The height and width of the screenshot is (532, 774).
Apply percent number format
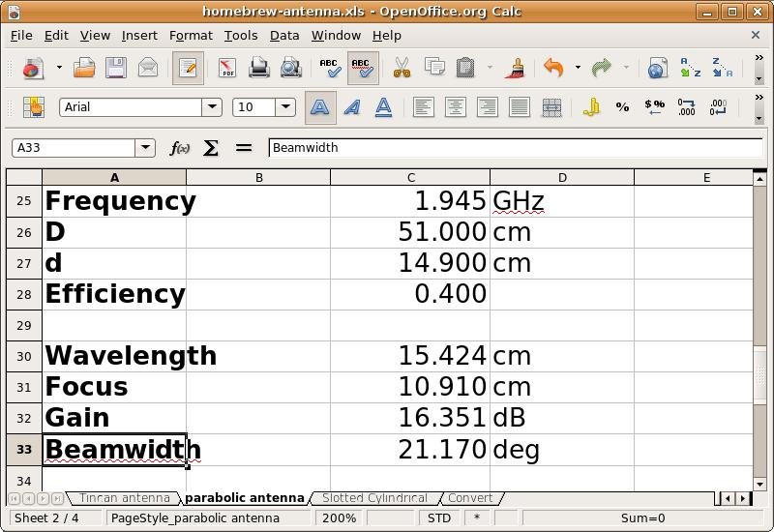click(x=622, y=107)
